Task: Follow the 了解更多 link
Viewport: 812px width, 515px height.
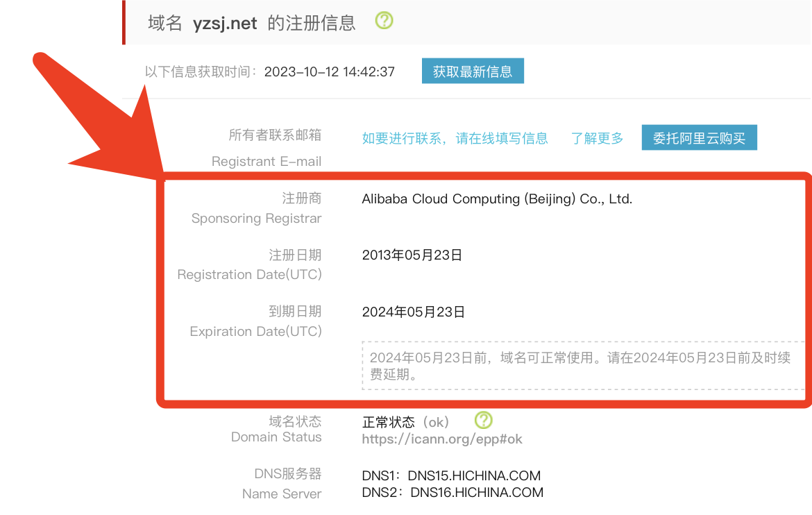Action: [x=597, y=138]
